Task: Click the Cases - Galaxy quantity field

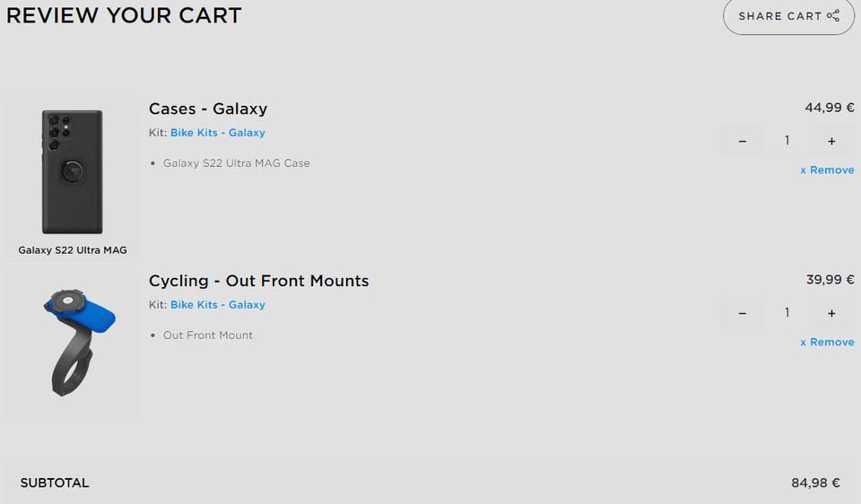Action: click(x=787, y=141)
